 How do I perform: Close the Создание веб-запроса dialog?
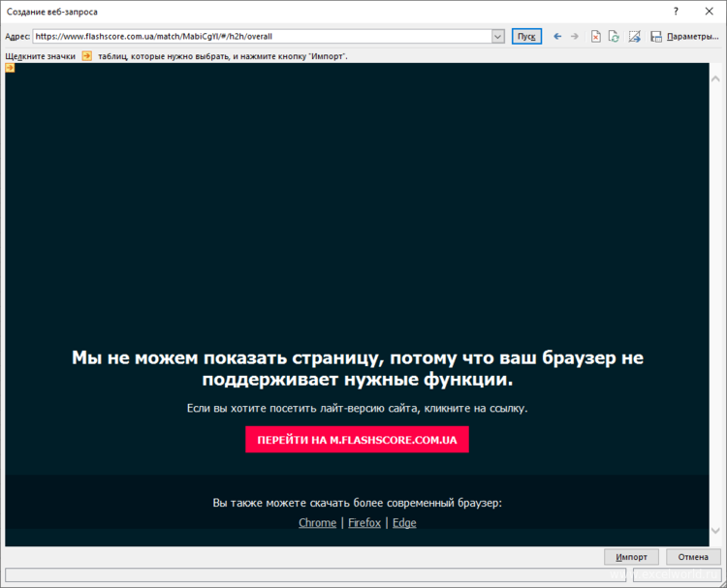point(710,12)
